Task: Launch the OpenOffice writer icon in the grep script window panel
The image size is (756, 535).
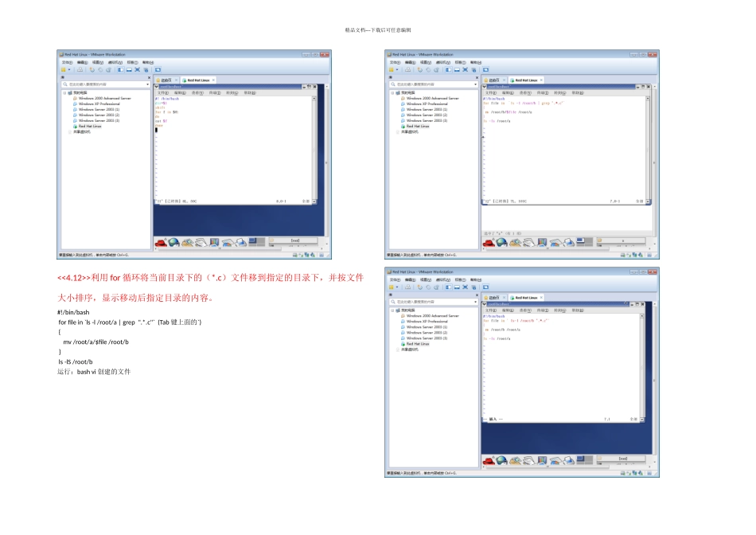Action: tap(528, 242)
